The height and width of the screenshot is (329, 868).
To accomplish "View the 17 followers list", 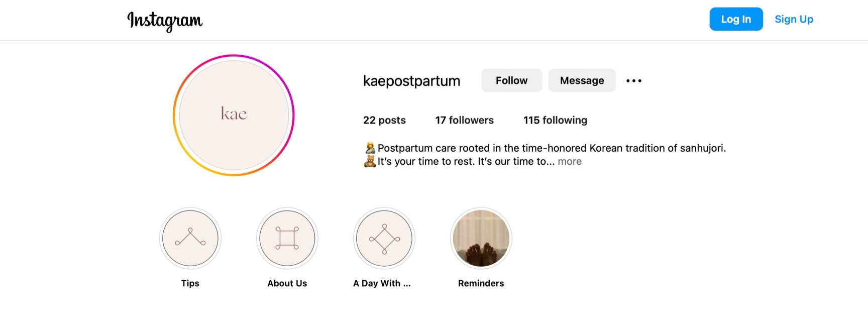I will pyautogui.click(x=465, y=120).
